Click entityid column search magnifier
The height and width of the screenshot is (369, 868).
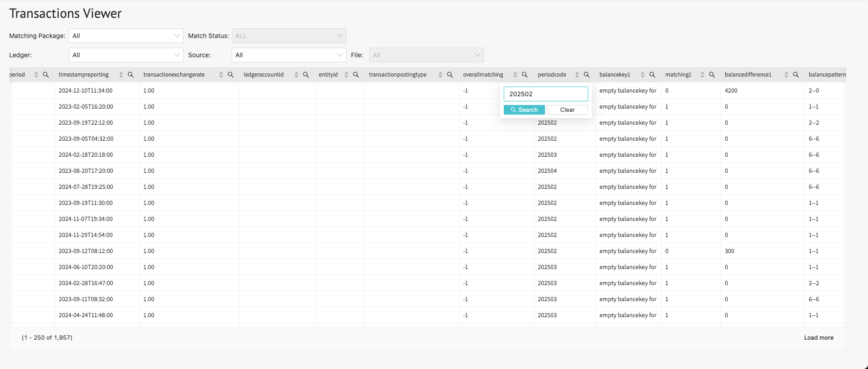(x=356, y=75)
